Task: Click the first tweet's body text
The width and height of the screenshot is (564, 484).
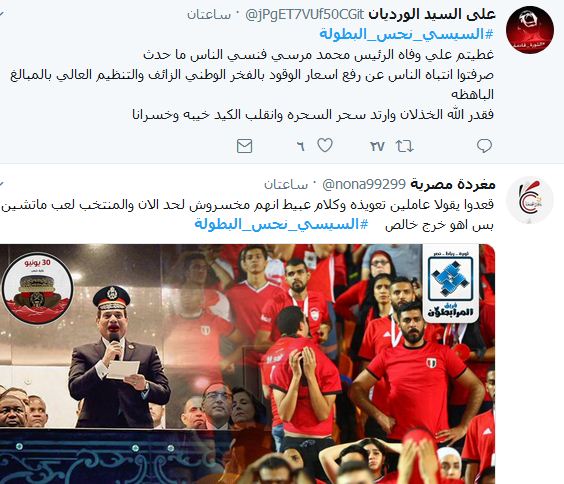Action: coord(252,85)
